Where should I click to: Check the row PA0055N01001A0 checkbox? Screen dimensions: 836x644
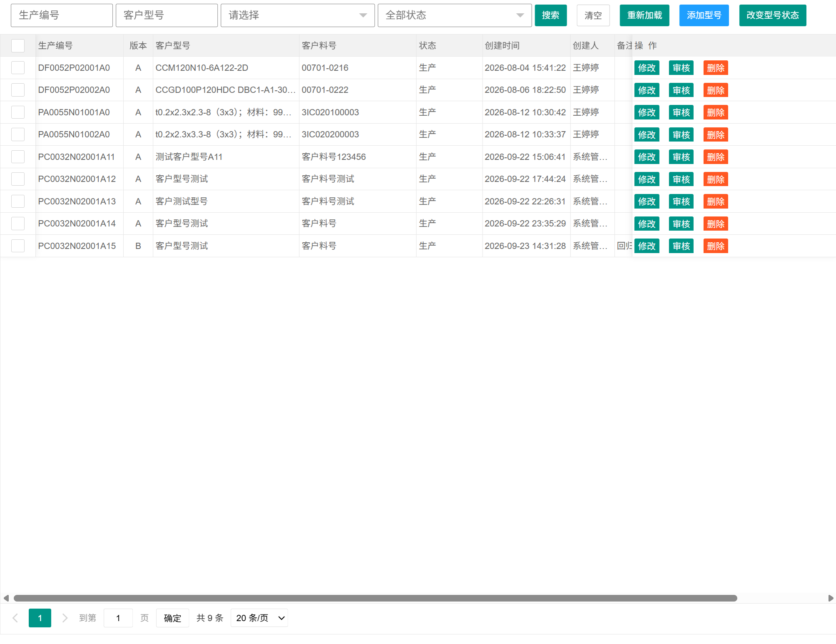[18, 112]
